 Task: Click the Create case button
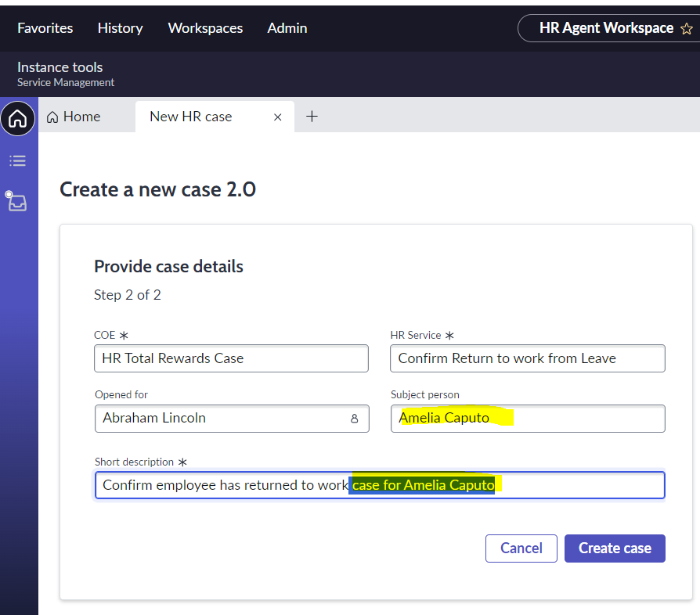point(615,548)
